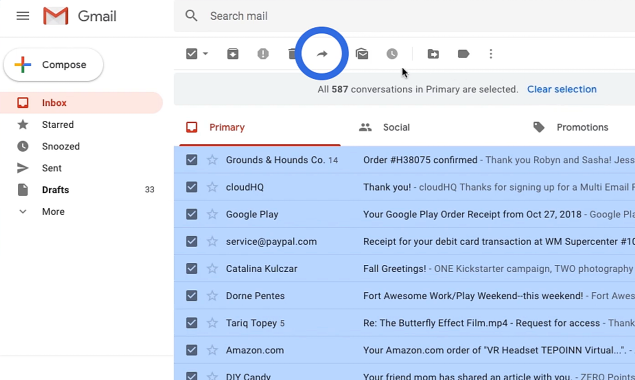
Task: Click the search magnifier icon
Action: [x=191, y=16]
